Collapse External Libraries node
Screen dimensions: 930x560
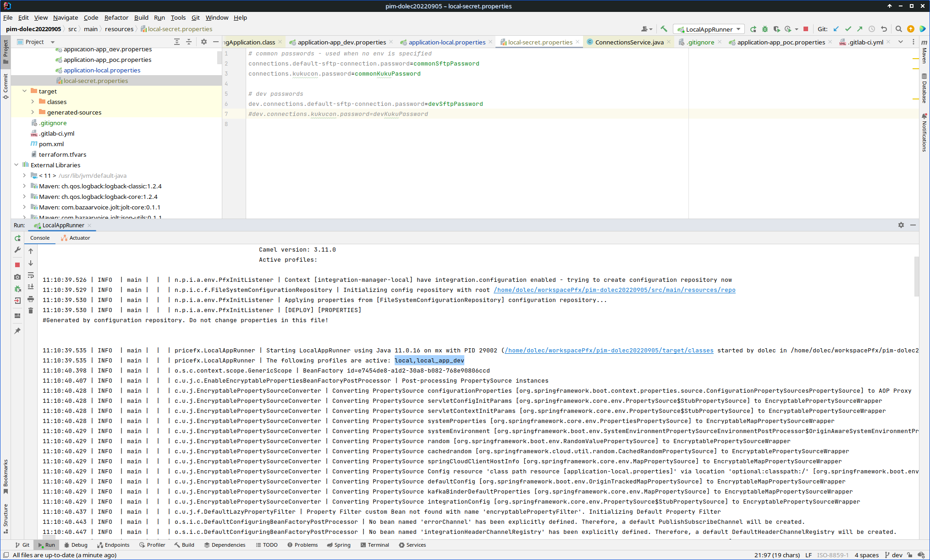pos(17,165)
